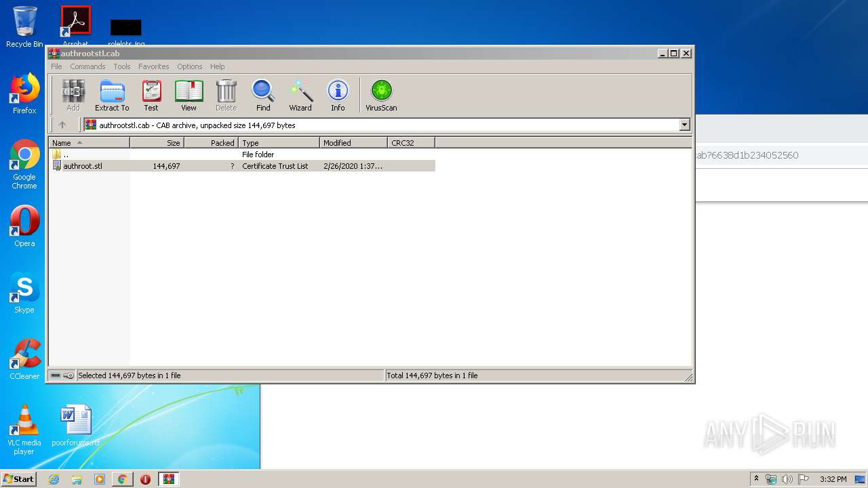868x488 pixels.
Task: Click Windows Media Player taskbar icon
Action: point(100,479)
